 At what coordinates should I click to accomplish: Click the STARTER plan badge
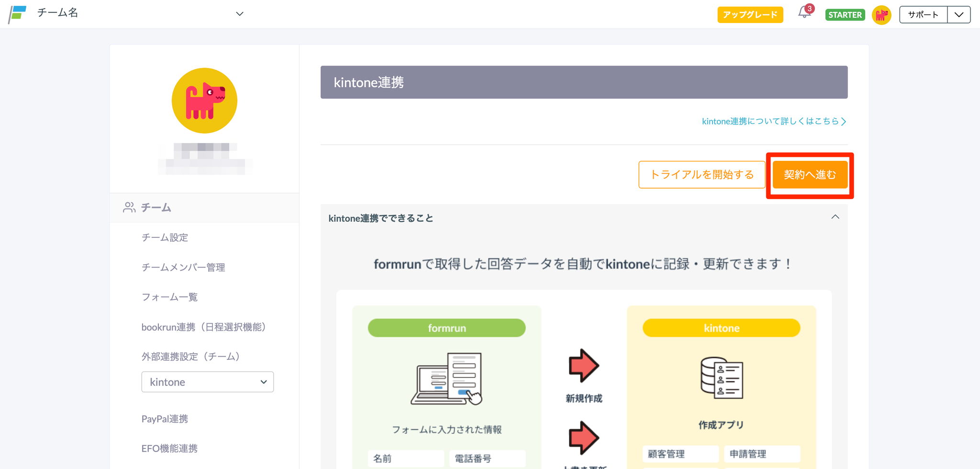coord(845,15)
